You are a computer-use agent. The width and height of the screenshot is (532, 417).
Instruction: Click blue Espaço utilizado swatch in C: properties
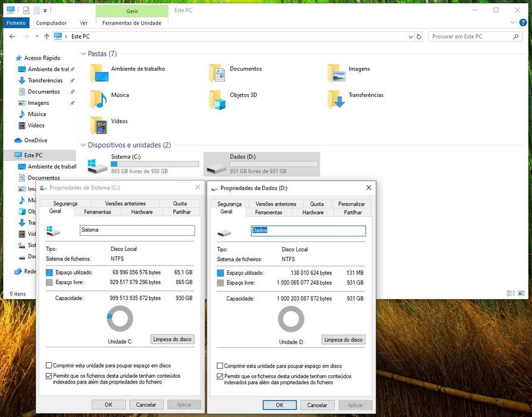pos(49,272)
